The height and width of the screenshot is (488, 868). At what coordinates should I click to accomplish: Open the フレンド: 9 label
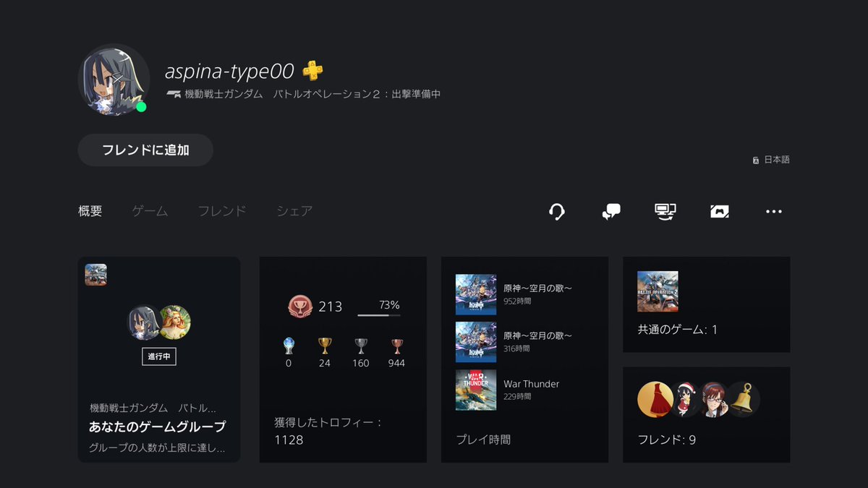[x=667, y=439]
